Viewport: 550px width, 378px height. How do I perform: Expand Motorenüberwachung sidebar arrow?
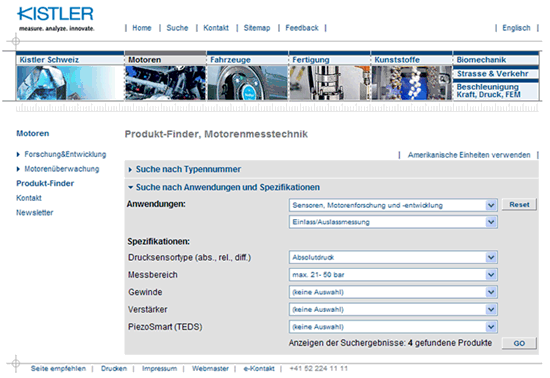click(18, 169)
